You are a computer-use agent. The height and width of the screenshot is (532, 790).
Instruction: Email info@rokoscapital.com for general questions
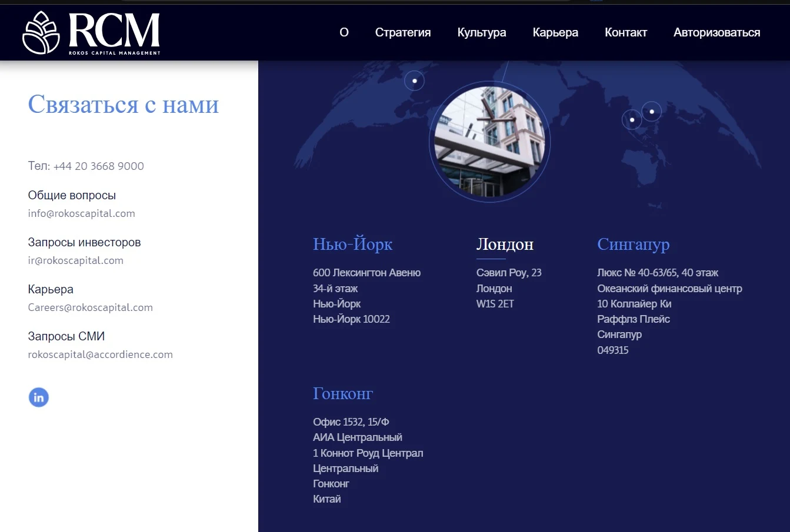(81, 213)
